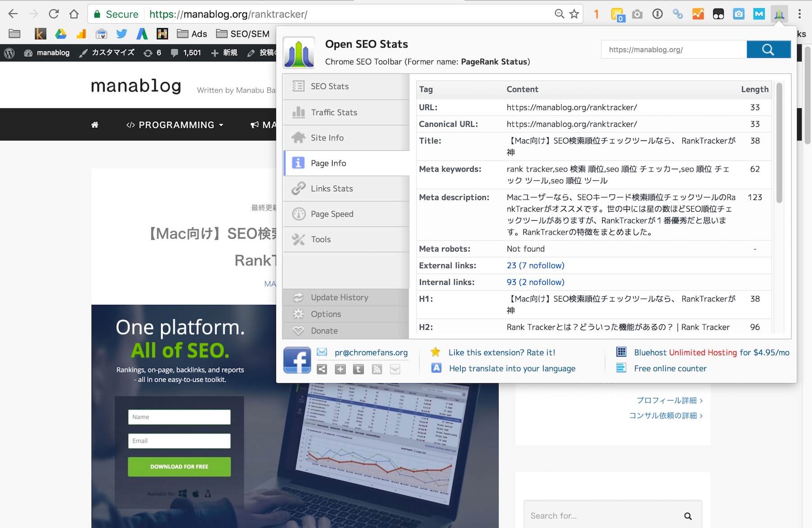Open the SEO/SEM bookmarks folder
The image size is (812, 528).
[x=243, y=34]
